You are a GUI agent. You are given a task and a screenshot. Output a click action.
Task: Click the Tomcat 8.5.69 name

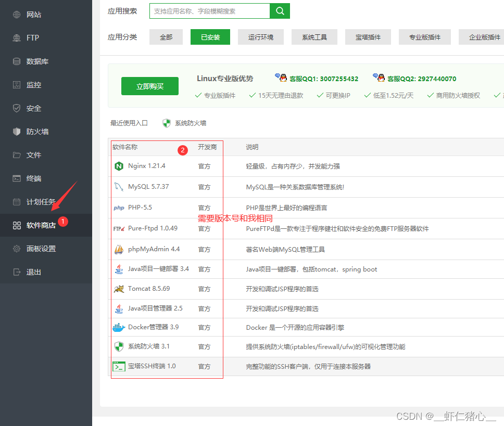(149, 289)
